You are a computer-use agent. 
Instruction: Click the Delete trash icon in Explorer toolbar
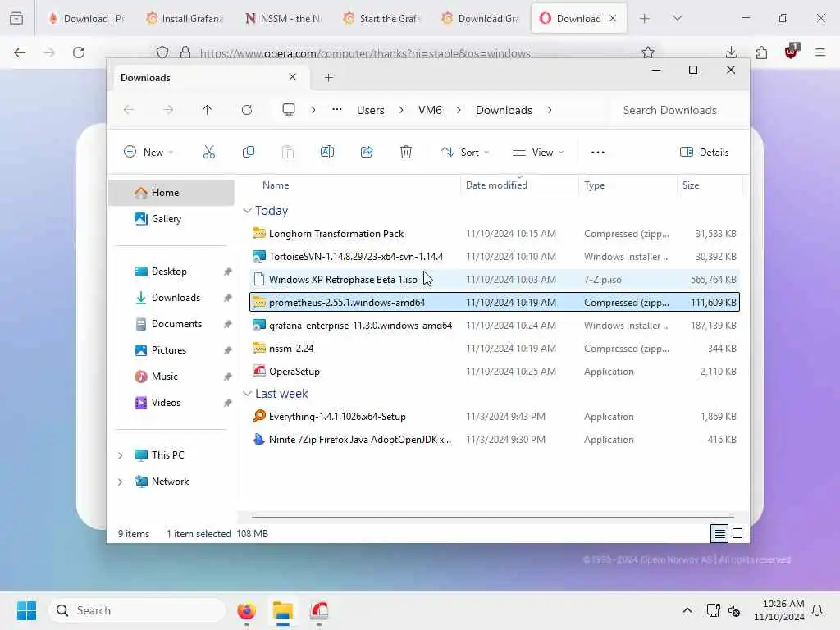(406, 152)
